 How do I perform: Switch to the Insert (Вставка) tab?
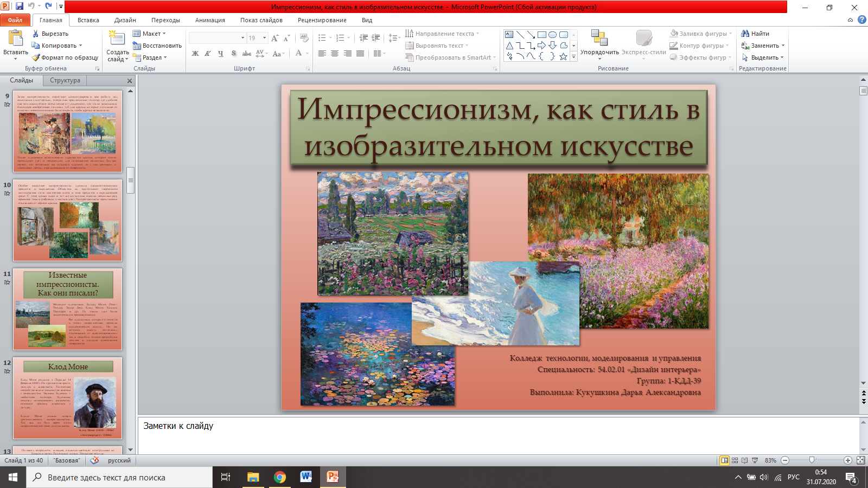[88, 20]
